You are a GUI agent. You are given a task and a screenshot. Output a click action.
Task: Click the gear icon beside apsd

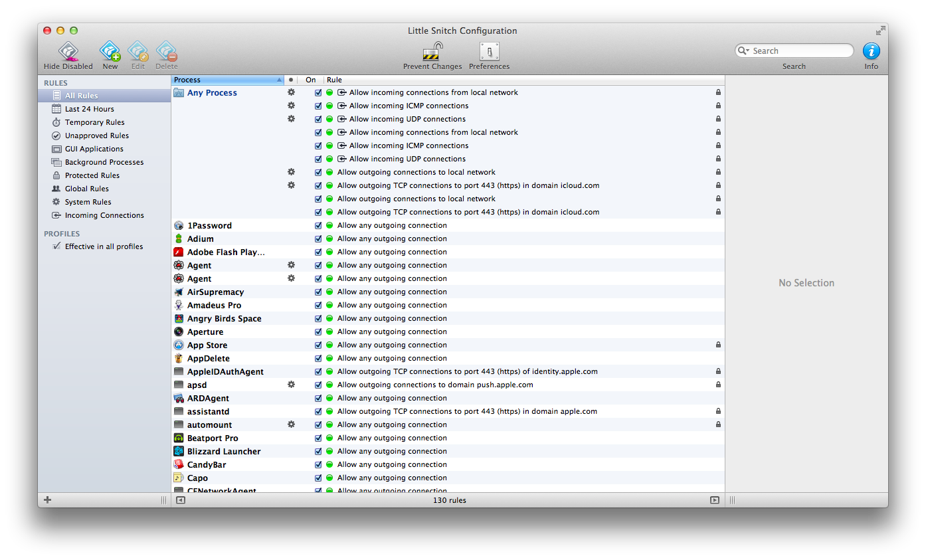coord(291,385)
